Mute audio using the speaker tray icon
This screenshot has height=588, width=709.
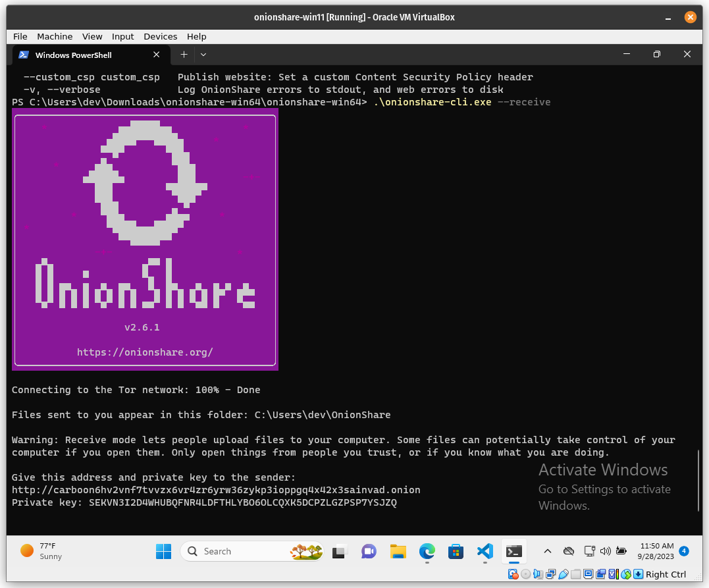[605, 551]
